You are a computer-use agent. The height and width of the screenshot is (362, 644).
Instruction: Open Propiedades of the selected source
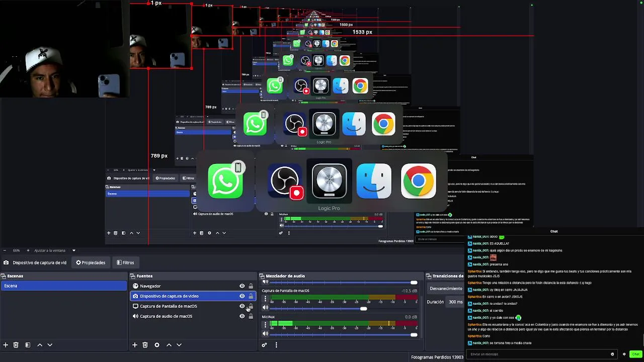pyautogui.click(x=91, y=262)
